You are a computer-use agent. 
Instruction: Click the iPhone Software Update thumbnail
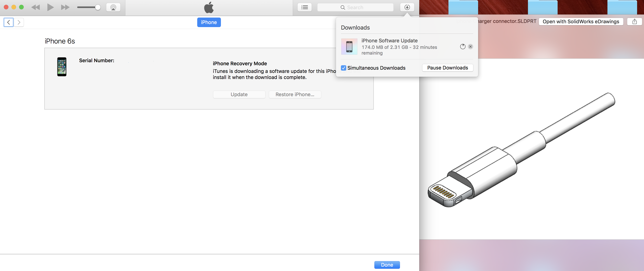pos(349,46)
